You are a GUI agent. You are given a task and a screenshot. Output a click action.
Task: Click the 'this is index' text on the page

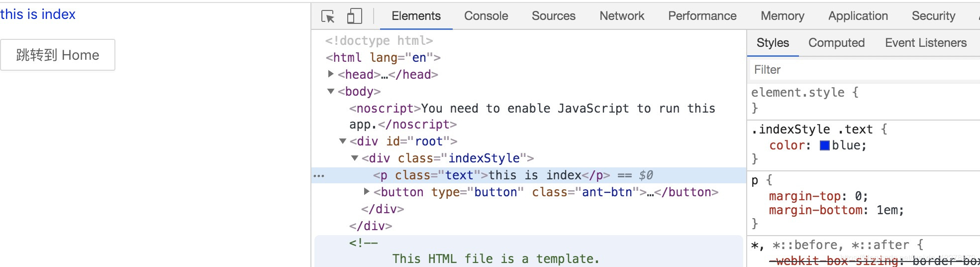38,14
